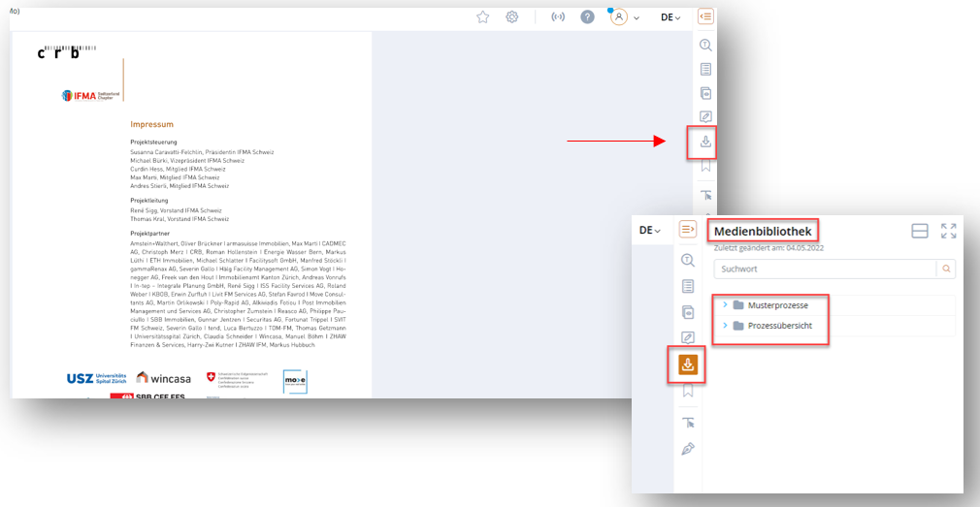980x507 pixels.
Task: Click the Suchwort search input field
Action: point(825,269)
